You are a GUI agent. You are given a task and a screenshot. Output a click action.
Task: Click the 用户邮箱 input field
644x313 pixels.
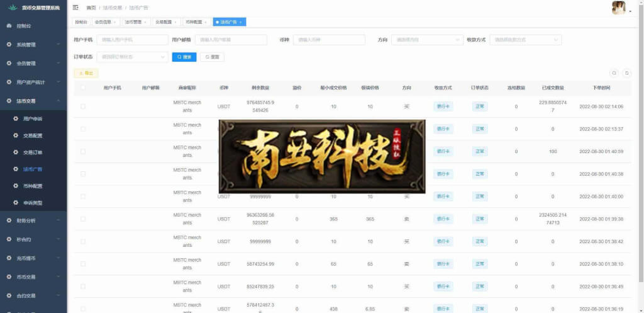231,40
